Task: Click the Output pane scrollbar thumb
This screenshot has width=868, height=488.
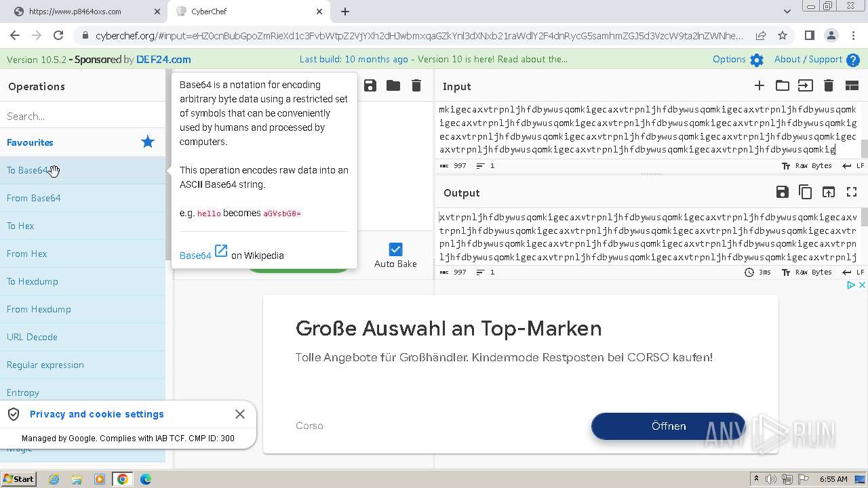Action: (864, 218)
